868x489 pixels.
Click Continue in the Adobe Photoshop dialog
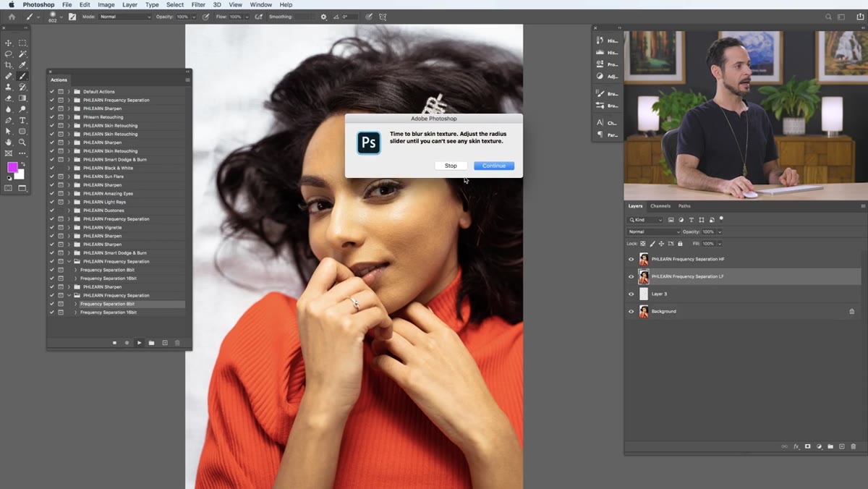(x=494, y=166)
